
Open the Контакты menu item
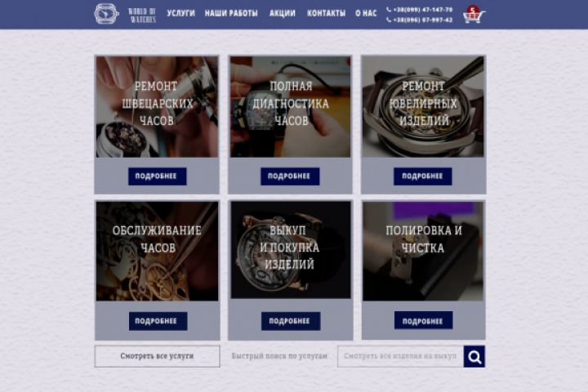pyautogui.click(x=326, y=14)
